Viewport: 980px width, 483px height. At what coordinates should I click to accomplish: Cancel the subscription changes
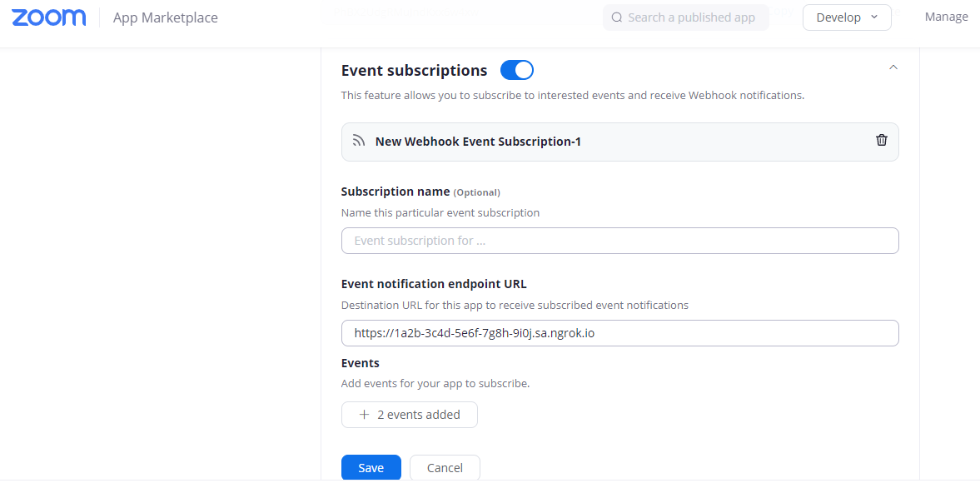click(445, 467)
